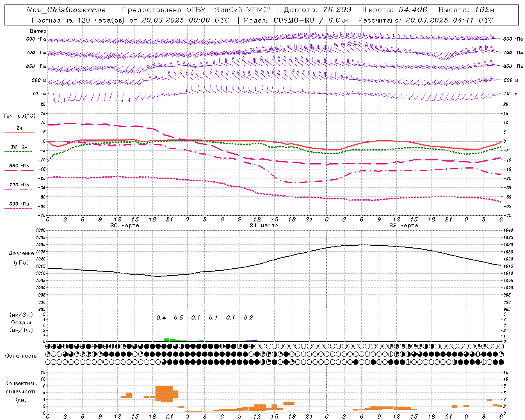Click the 'Прогноз на 120 часа(ов)' forecast text
The width and height of the screenshot is (525, 420).
[x=79, y=20]
